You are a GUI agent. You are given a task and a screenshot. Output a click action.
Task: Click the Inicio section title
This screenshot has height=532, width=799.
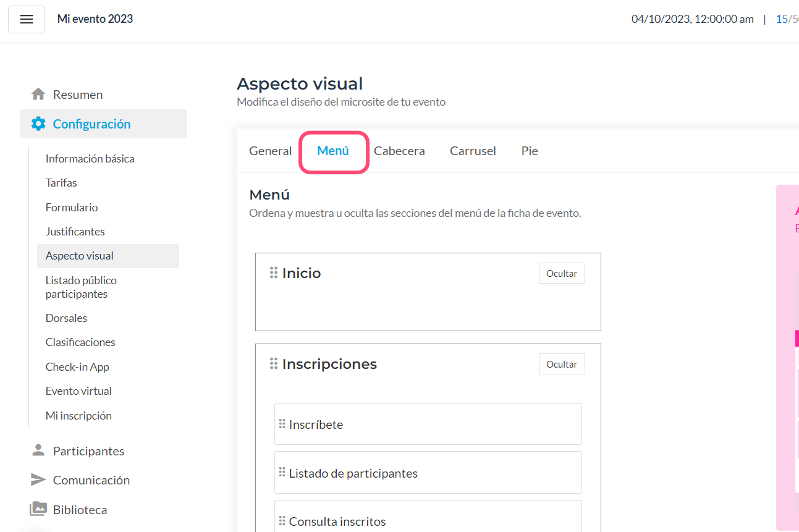coord(302,273)
